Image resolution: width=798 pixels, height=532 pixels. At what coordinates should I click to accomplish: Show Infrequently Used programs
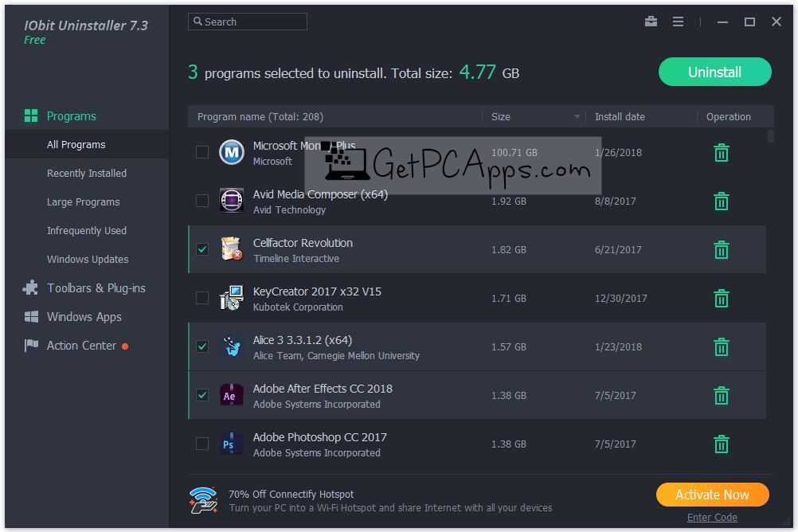pyautogui.click(x=87, y=231)
